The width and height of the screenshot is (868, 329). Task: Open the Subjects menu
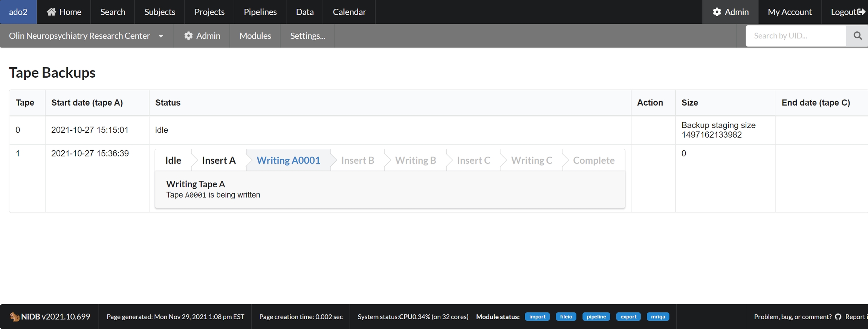point(160,12)
